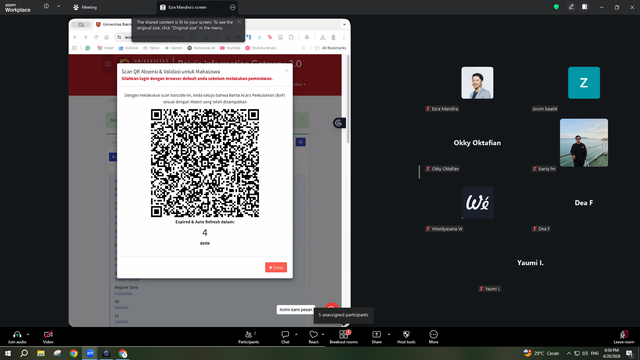Open YouTube Music bookmark
Viewport: 640px width, 360px height.
click(x=261, y=48)
